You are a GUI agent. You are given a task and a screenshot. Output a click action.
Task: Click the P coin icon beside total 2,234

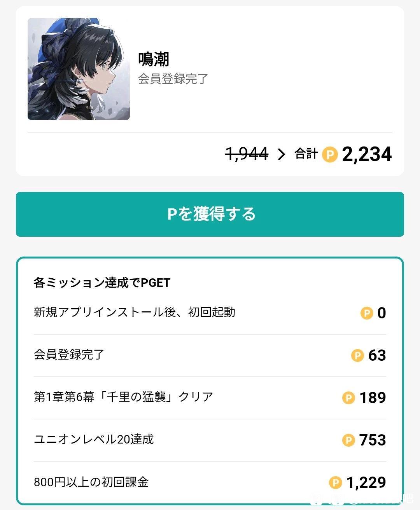coord(330,154)
